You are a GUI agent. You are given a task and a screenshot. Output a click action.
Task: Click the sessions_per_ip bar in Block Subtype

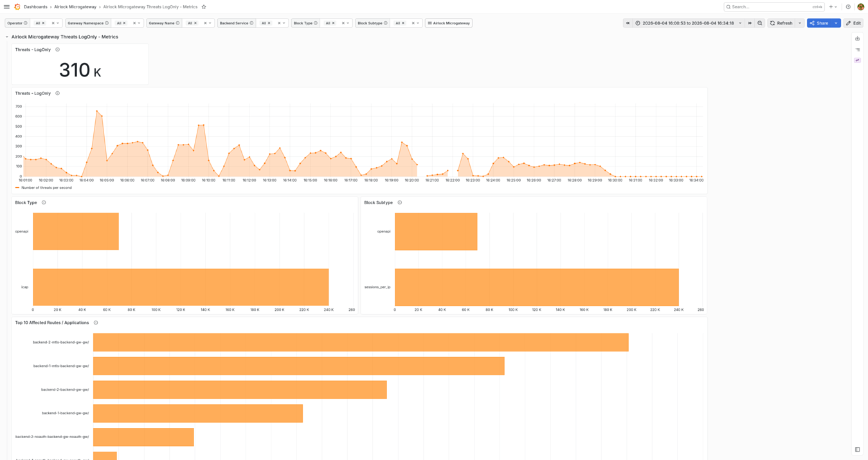(537, 287)
